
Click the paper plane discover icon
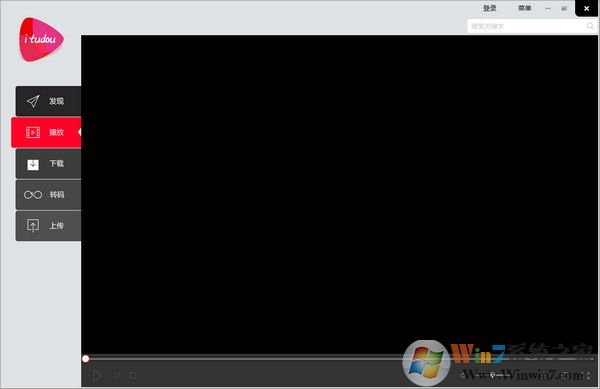[x=33, y=101]
